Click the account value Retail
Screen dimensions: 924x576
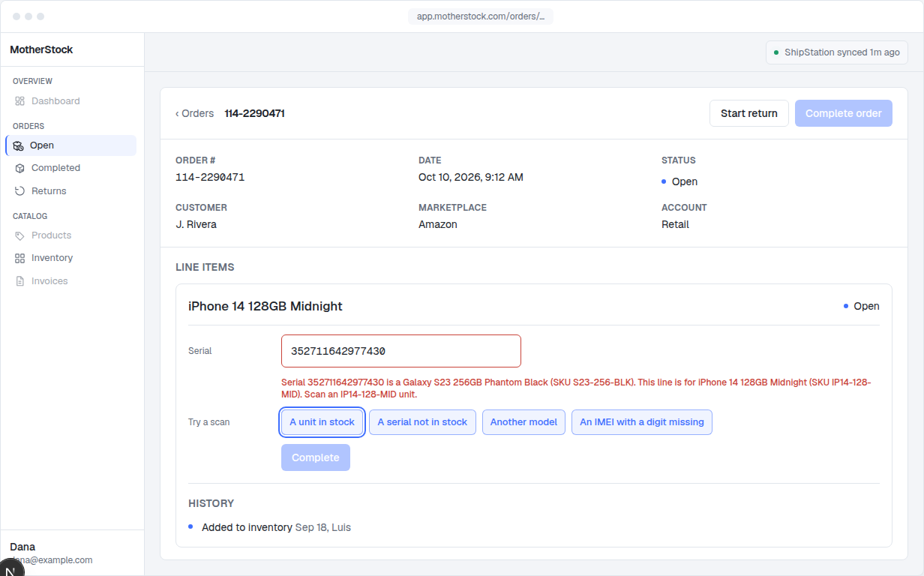[675, 224]
